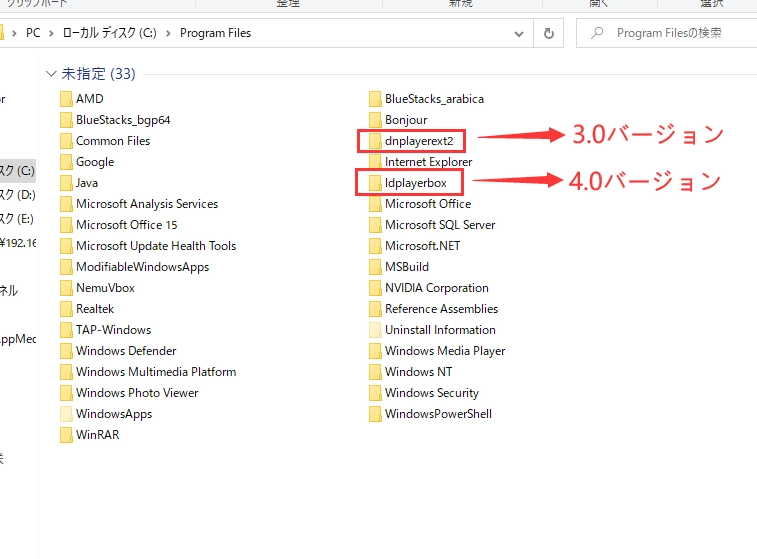The image size is (757, 559).
Task: Click the MSBuild folder icon
Action: pos(375,267)
